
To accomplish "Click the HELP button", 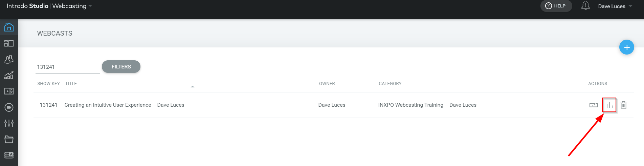I will (556, 6).
